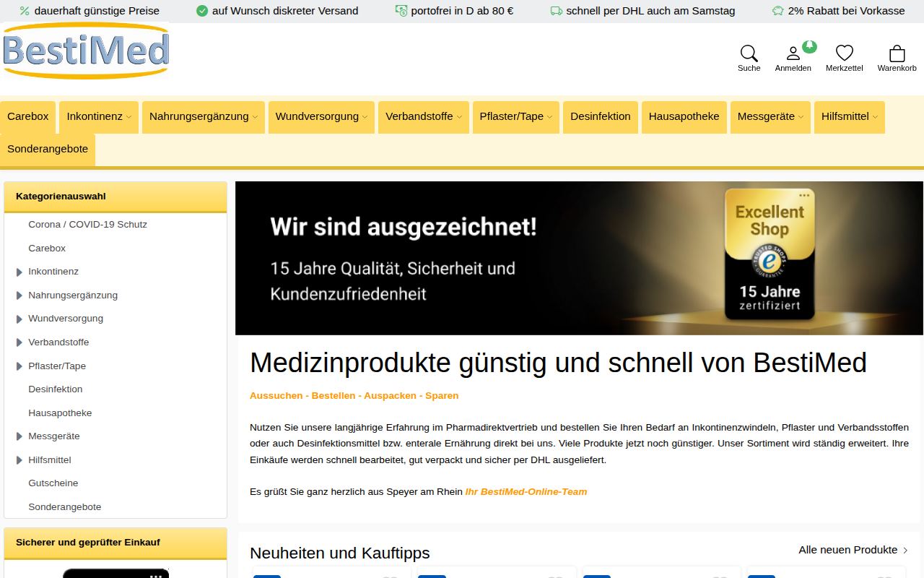924x578 pixels.
Task: Click the checkmark icon beside diskreter Versand
Action: [x=202, y=11]
